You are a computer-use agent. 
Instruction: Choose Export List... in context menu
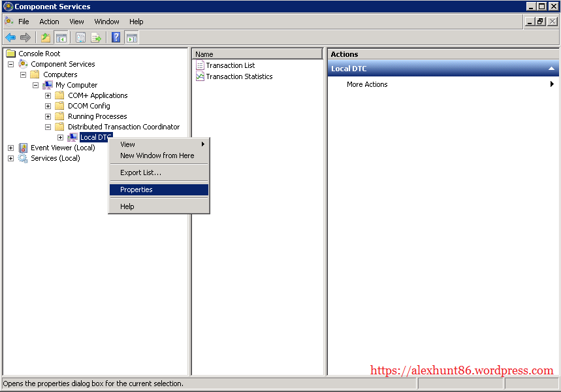(159, 172)
